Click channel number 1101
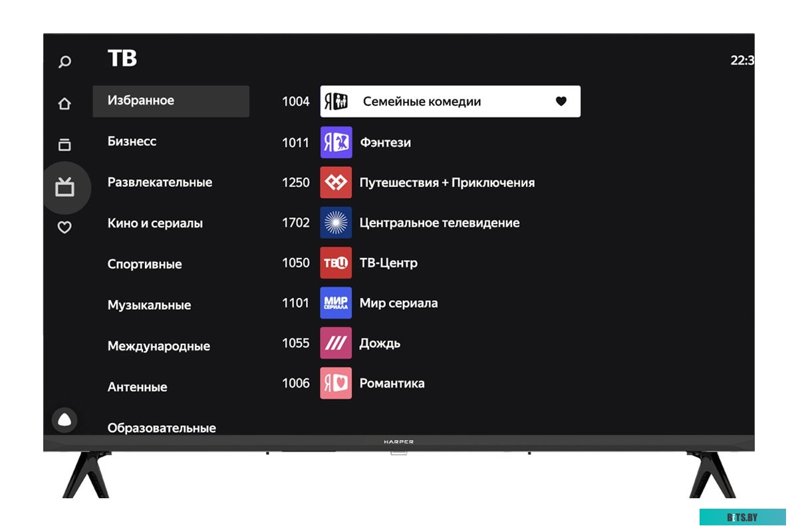This screenshot has height=532, width=798. pyautogui.click(x=296, y=303)
